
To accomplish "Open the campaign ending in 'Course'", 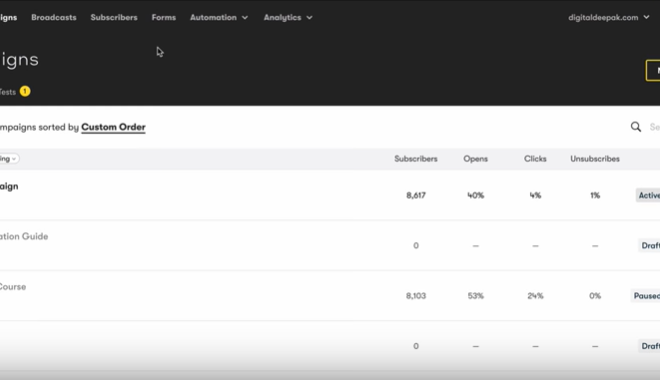I will tap(13, 287).
